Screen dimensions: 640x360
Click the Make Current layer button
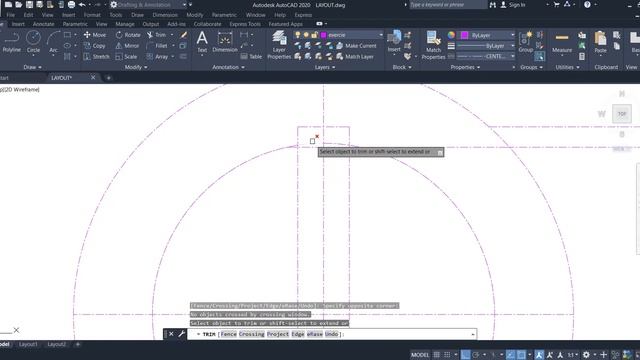[x=356, y=46]
